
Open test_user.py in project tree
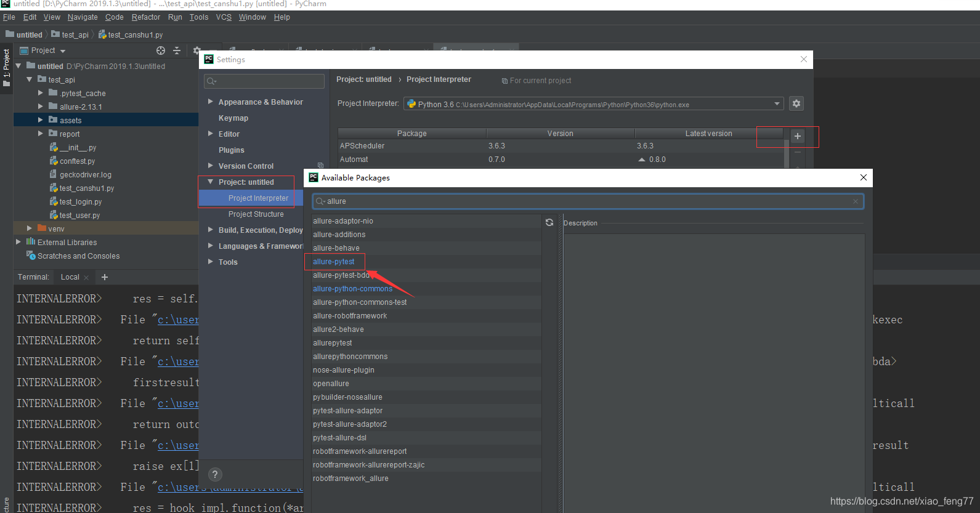click(x=79, y=216)
